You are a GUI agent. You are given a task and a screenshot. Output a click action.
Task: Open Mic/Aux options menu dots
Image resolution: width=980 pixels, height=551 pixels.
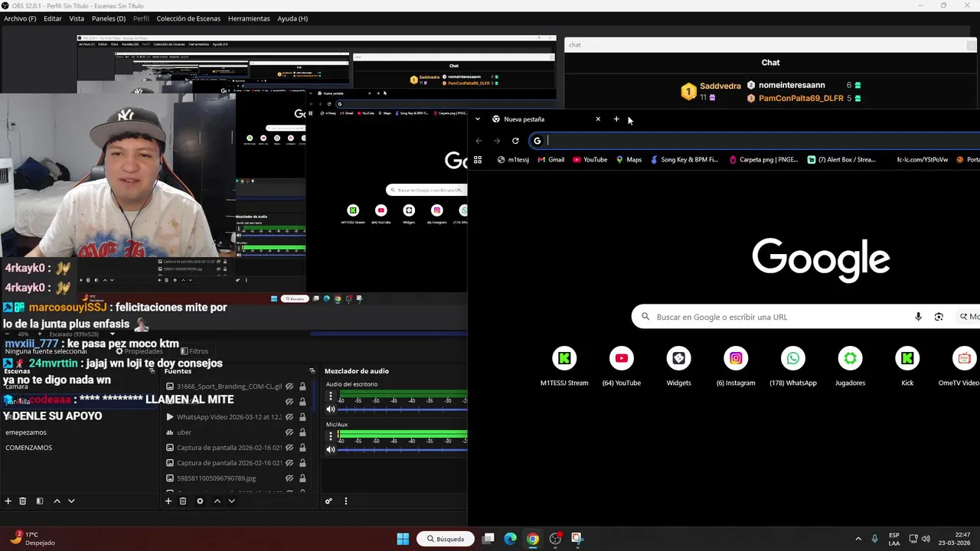tap(331, 436)
